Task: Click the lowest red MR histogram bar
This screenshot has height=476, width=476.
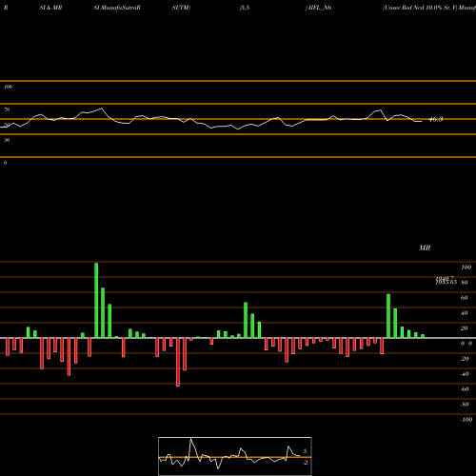Action: tap(178, 362)
